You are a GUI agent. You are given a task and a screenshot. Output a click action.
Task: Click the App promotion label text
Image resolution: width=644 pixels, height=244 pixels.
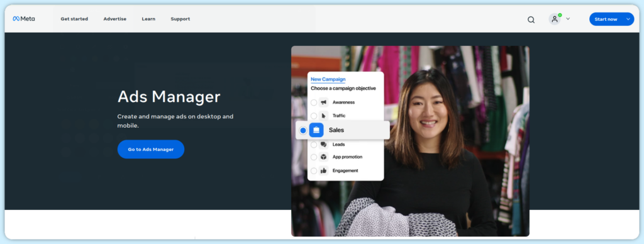click(347, 157)
